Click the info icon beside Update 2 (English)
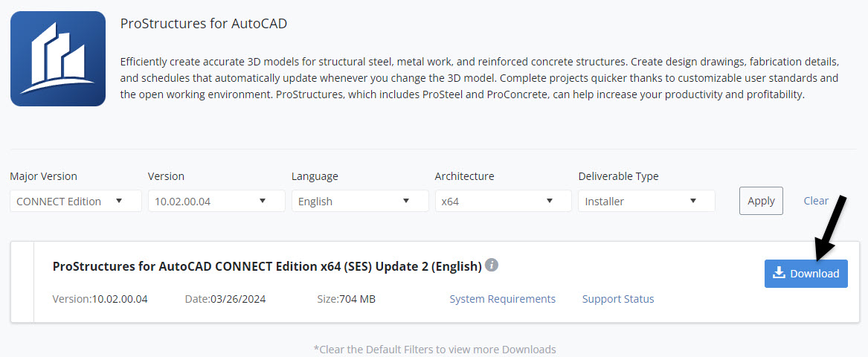Screen dimensions: 868x357 click(492, 265)
